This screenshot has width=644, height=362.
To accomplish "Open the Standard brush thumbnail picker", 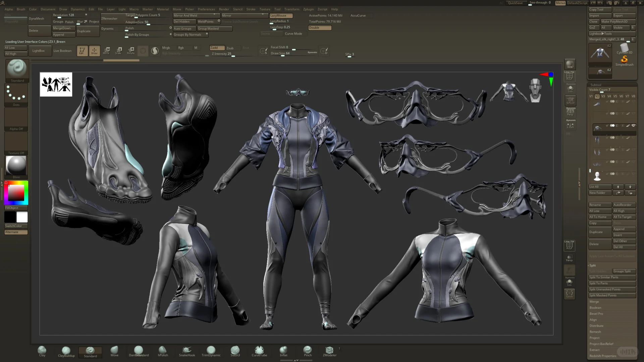I will tap(17, 69).
